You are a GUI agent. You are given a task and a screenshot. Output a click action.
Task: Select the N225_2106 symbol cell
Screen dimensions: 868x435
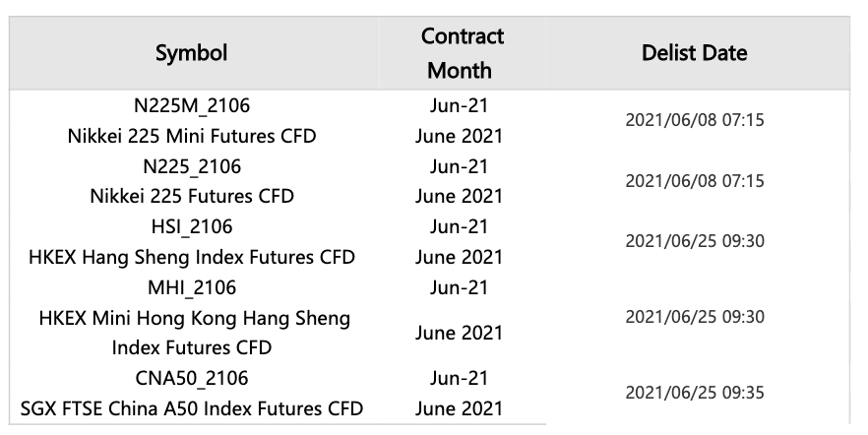[192, 166]
